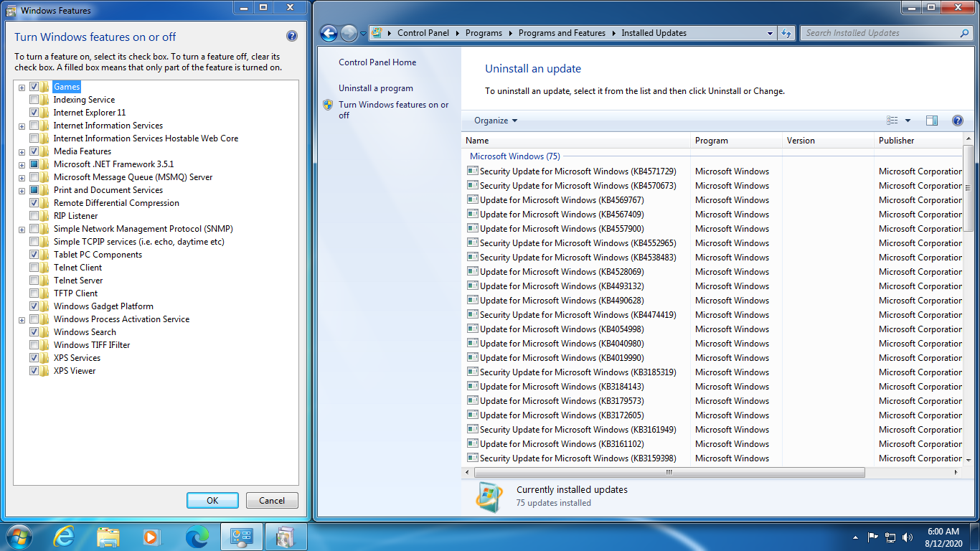This screenshot has width=980, height=551.
Task: Open Windows Media Player taskbar icon
Action: (x=151, y=536)
